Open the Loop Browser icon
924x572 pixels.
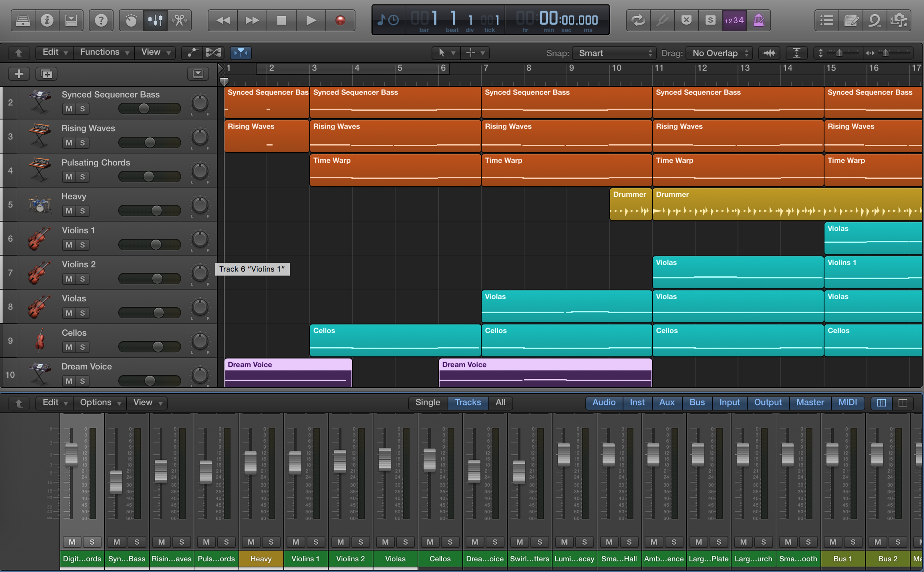874,20
